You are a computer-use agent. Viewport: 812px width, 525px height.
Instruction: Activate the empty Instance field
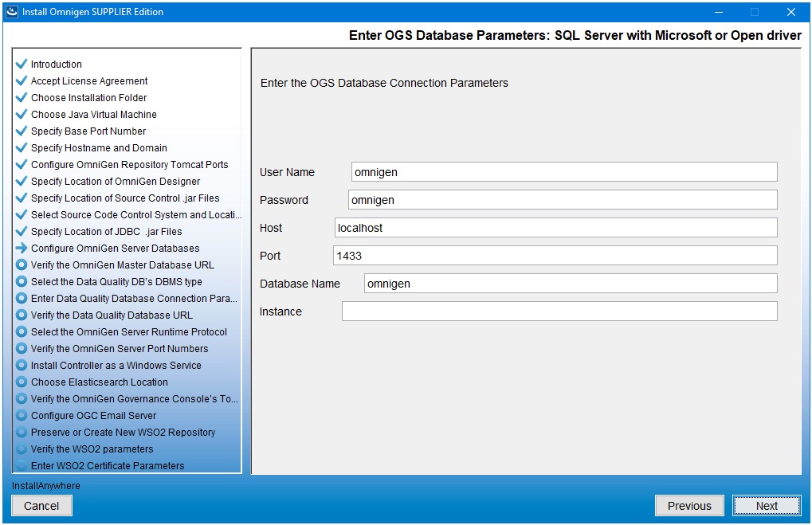click(x=559, y=311)
